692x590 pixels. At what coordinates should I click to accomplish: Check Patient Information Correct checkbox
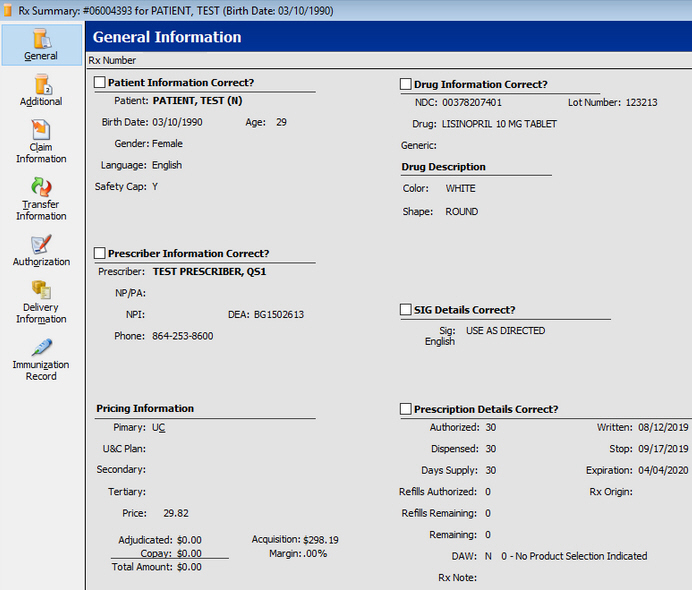click(x=100, y=83)
